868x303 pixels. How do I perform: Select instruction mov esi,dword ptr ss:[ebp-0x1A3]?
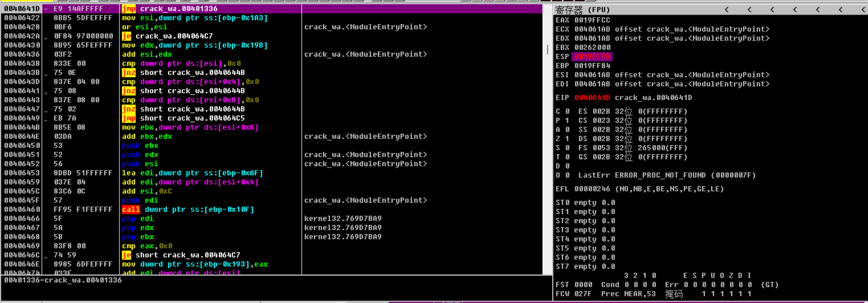[195, 18]
